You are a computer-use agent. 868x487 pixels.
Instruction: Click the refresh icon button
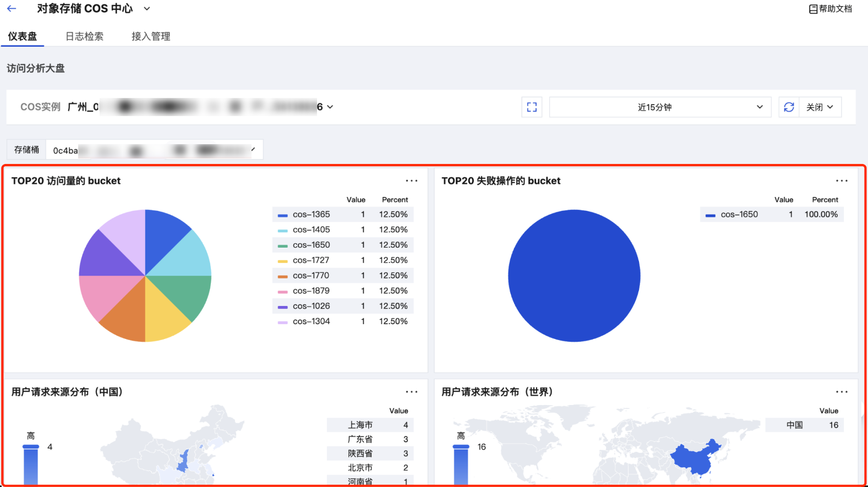[x=789, y=107]
